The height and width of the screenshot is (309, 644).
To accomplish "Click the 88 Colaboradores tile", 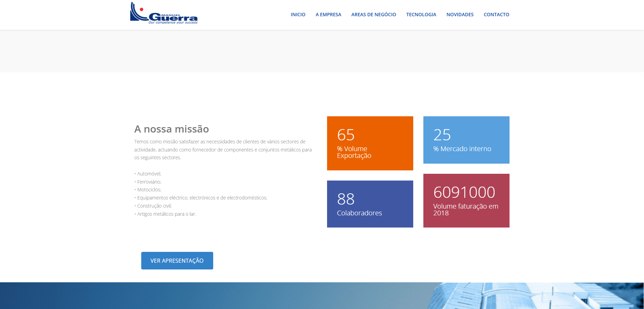I will [x=370, y=204].
